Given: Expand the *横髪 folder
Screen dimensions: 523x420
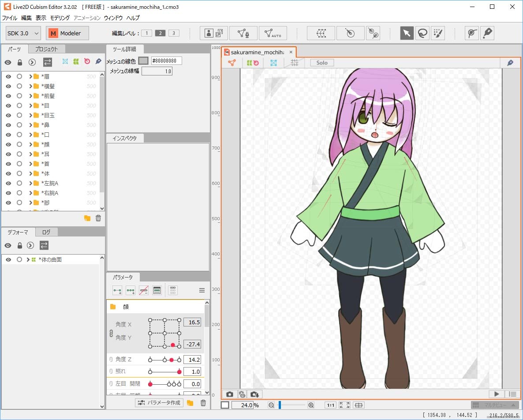Looking at the screenshot, I should 30,86.
